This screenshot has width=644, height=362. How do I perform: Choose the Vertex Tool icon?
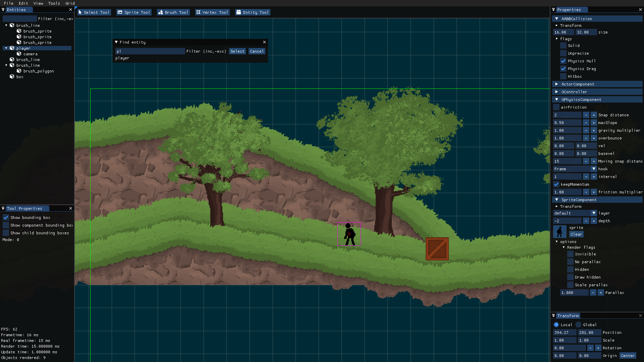click(x=199, y=12)
